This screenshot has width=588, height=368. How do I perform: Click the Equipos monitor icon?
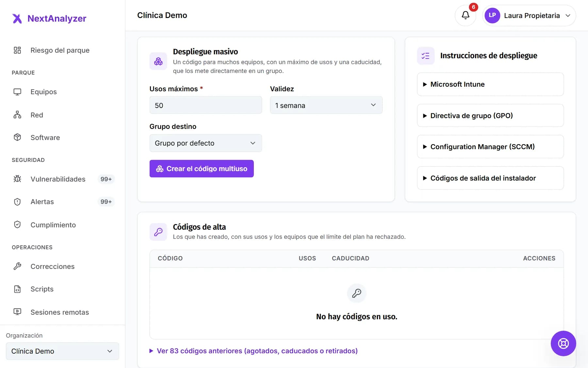point(17,92)
